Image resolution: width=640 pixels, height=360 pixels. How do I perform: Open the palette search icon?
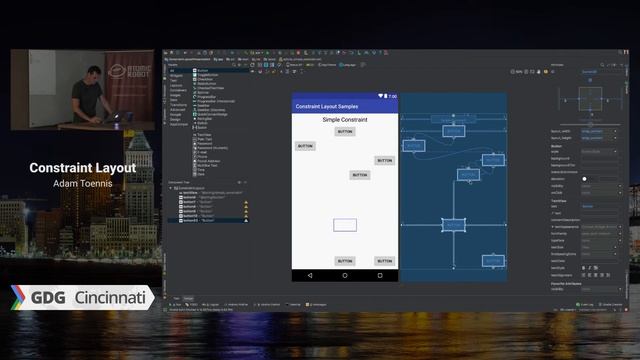click(x=234, y=65)
